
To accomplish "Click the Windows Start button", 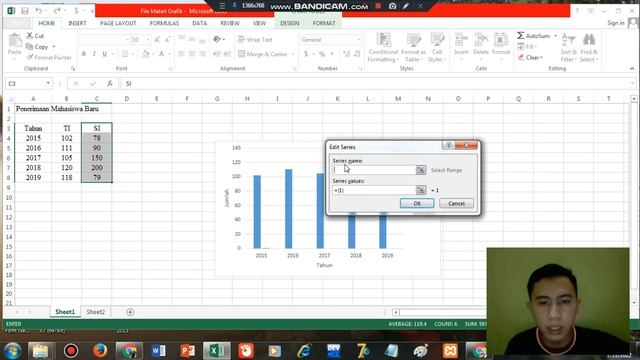I will (12, 351).
